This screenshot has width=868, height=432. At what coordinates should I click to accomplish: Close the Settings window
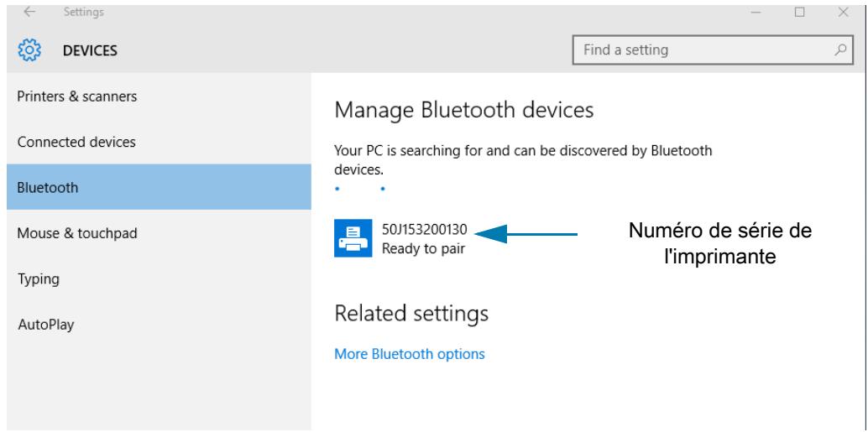coord(843,13)
